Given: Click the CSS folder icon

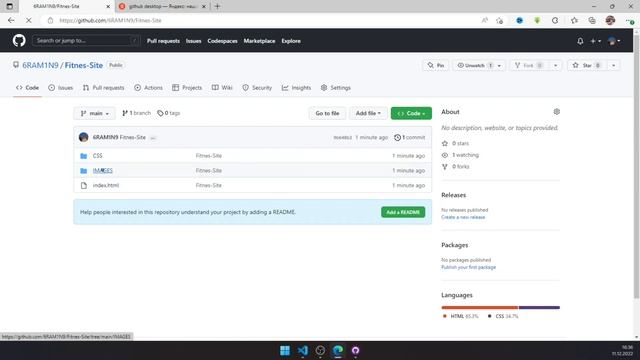Looking at the screenshot, I should click(84, 156).
